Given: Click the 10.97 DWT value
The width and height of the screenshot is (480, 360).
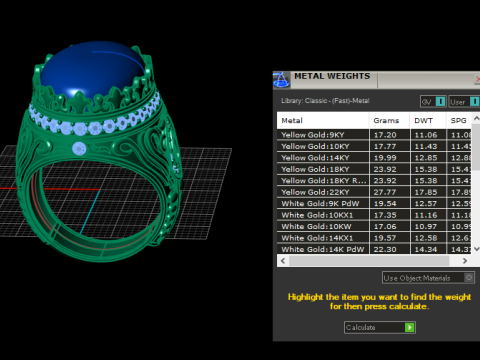Looking at the screenshot, I should point(426,227).
